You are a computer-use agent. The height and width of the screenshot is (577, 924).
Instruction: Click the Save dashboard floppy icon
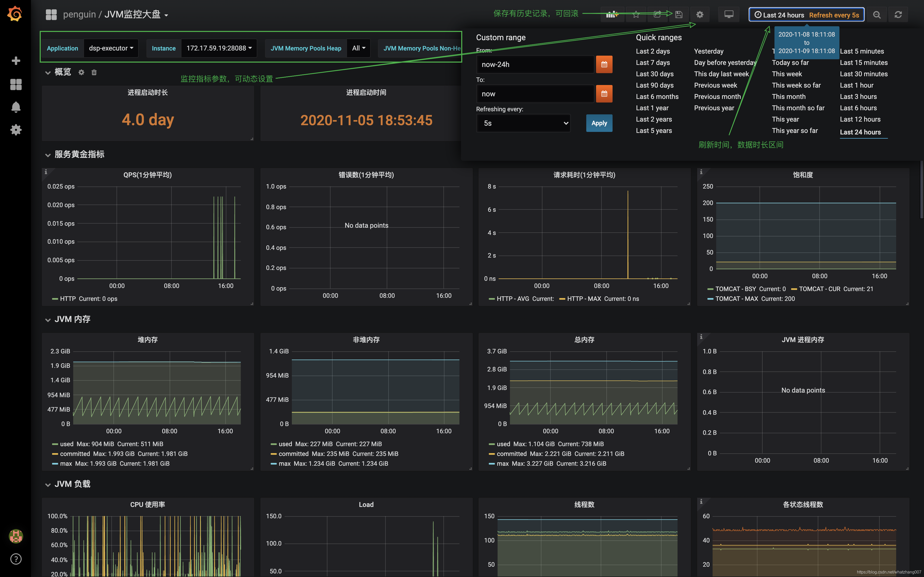pos(679,14)
